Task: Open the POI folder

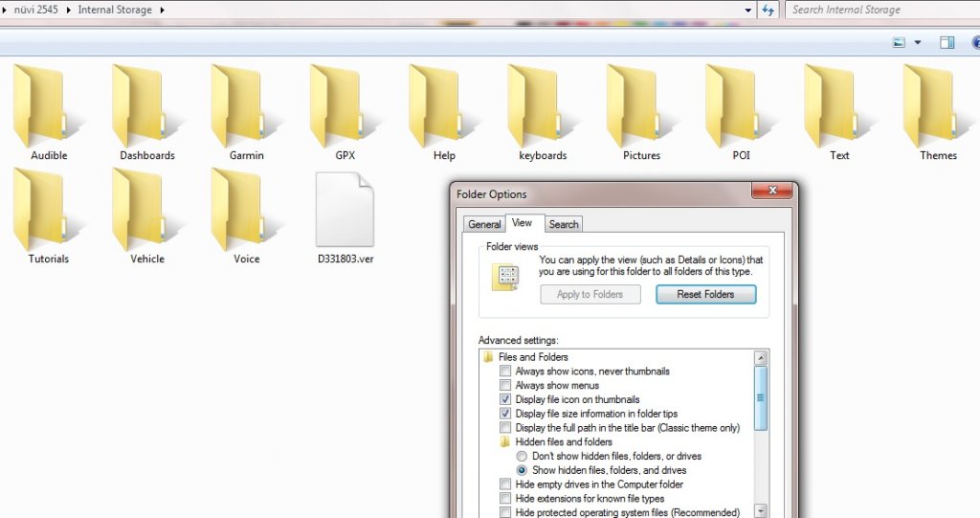Action: coord(741,113)
